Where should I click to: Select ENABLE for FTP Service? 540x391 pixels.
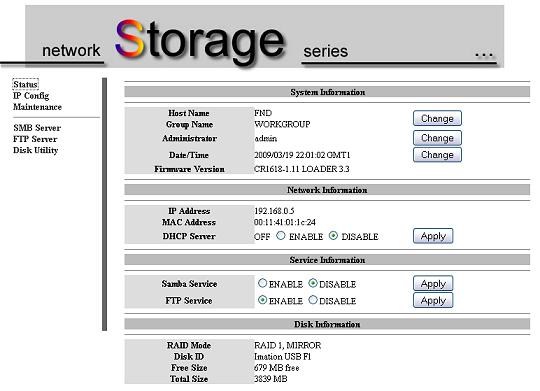pos(262,300)
